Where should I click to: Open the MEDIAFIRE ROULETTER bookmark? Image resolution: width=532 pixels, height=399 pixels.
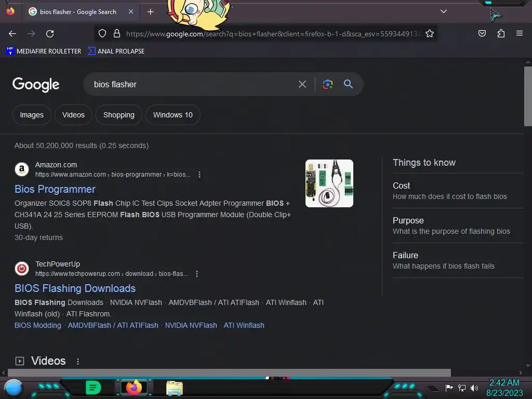[x=44, y=51]
